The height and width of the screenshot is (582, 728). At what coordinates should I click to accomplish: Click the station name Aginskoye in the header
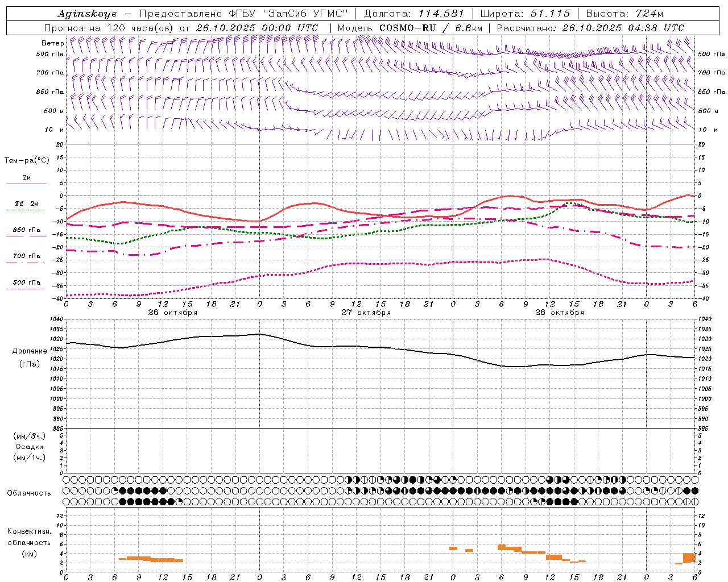tap(87, 14)
